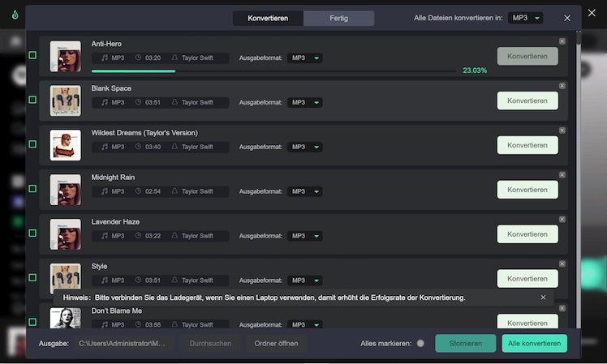Click the Anti-Hero album cover thumbnail
The height and width of the screenshot is (364, 607).
pyautogui.click(x=65, y=56)
